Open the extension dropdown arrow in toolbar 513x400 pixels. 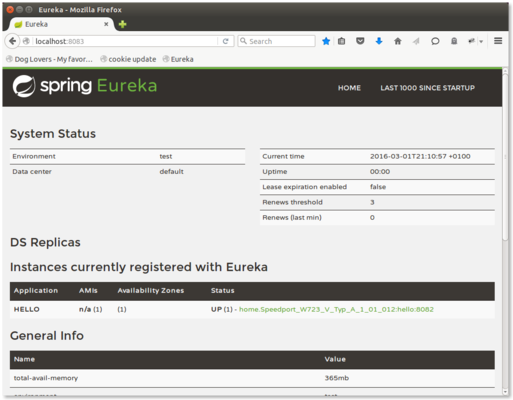click(x=481, y=42)
